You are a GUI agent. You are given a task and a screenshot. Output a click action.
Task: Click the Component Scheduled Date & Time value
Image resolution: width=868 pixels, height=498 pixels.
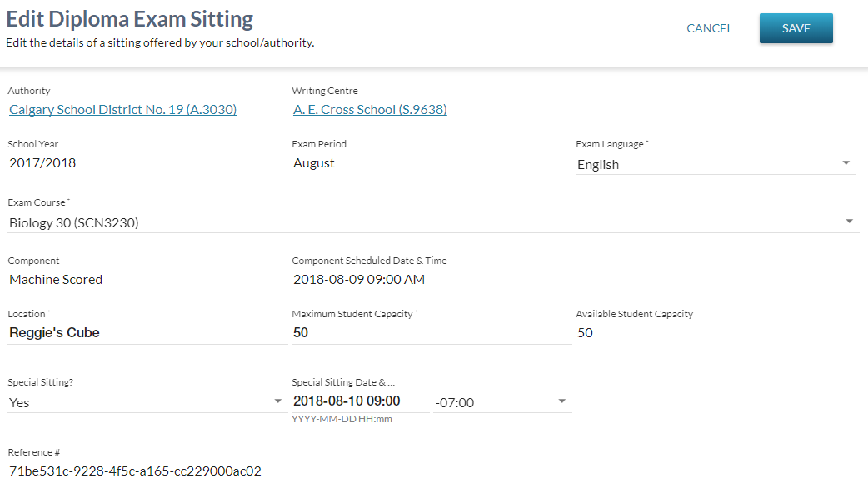(x=359, y=280)
